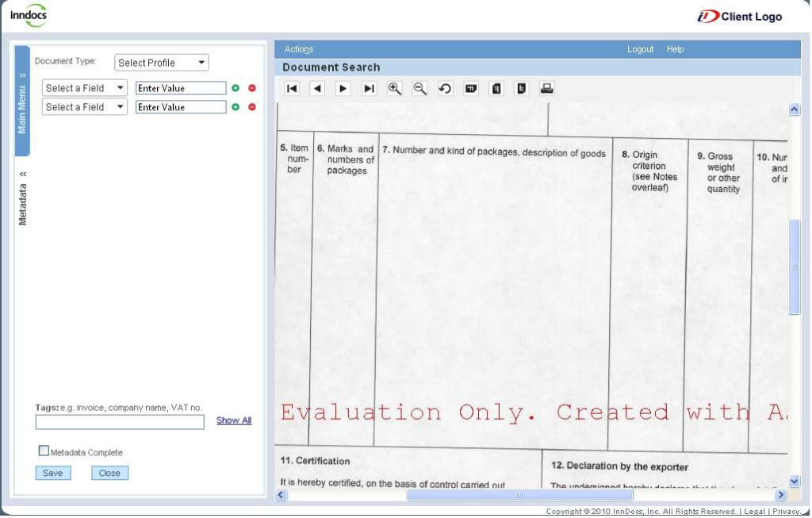Go to the next document page
Viewport: 812px width, 518px height.
[343, 89]
